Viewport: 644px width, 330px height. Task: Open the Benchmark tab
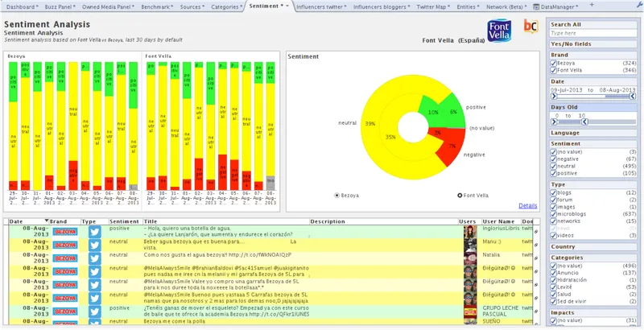(x=157, y=7)
